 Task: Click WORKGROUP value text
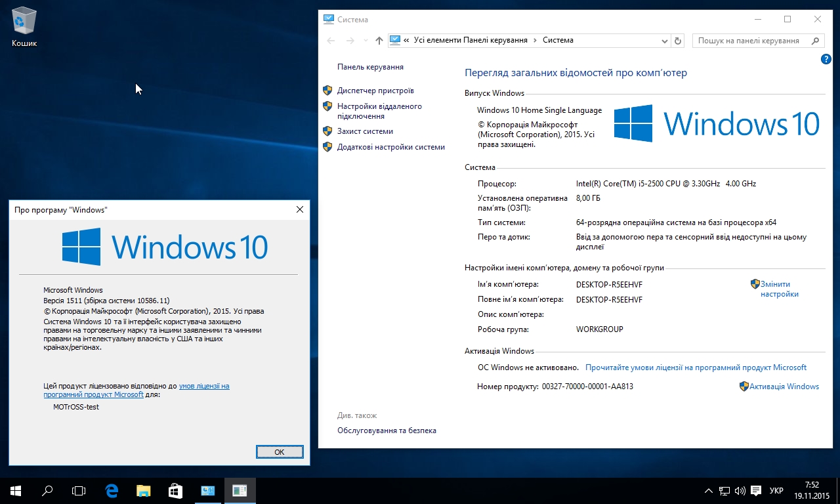click(599, 329)
